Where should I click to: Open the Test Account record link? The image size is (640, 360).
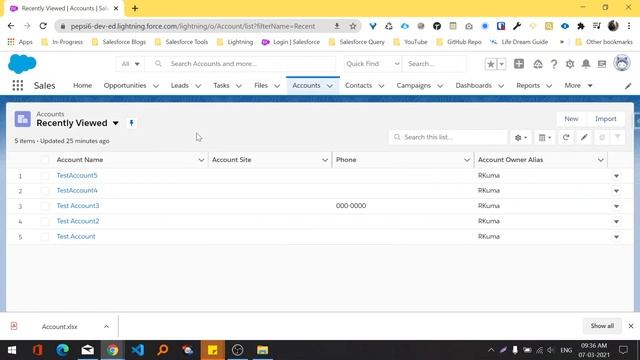coord(76,237)
